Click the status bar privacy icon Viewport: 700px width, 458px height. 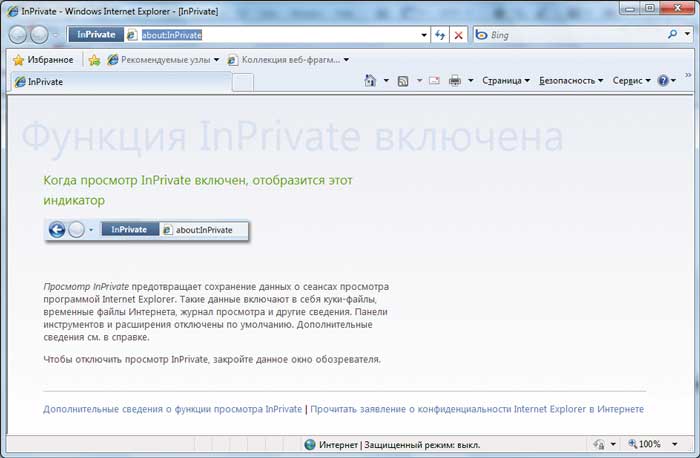click(599, 444)
